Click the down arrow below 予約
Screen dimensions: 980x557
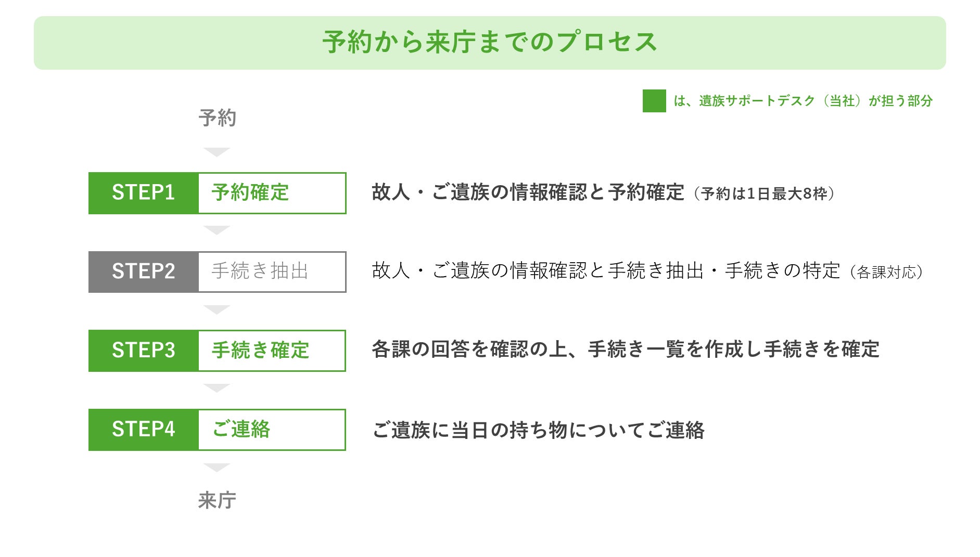217,152
